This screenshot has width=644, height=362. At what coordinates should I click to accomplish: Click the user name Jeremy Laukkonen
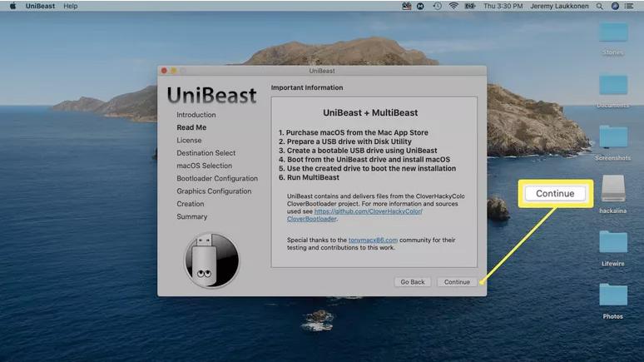pyautogui.click(x=559, y=6)
